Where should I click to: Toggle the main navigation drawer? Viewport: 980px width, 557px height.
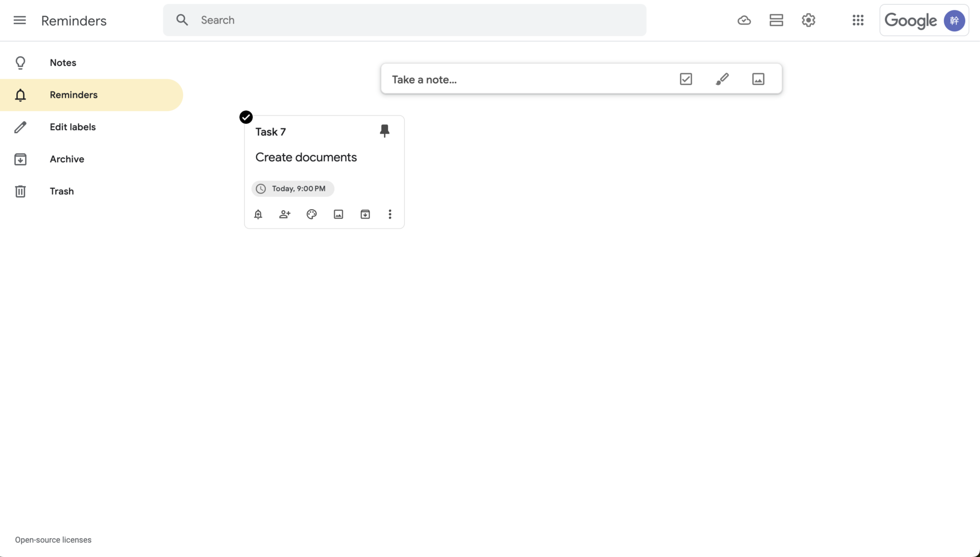[x=19, y=20]
